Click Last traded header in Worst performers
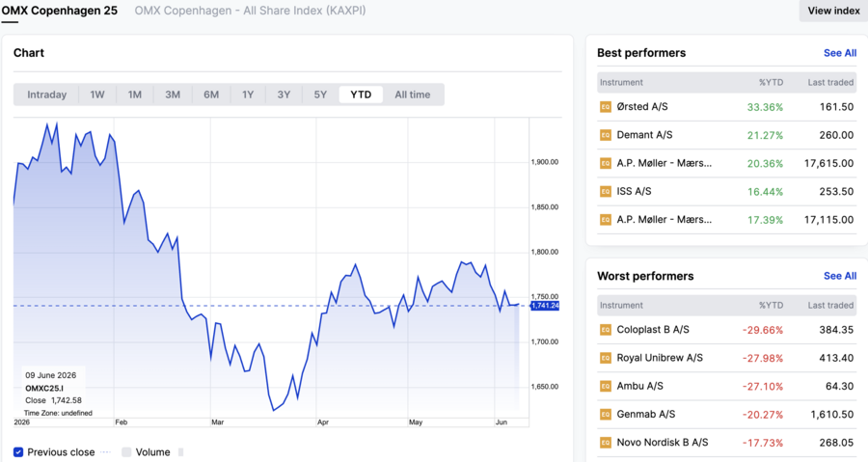This screenshot has width=868, height=462. pos(830,306)
